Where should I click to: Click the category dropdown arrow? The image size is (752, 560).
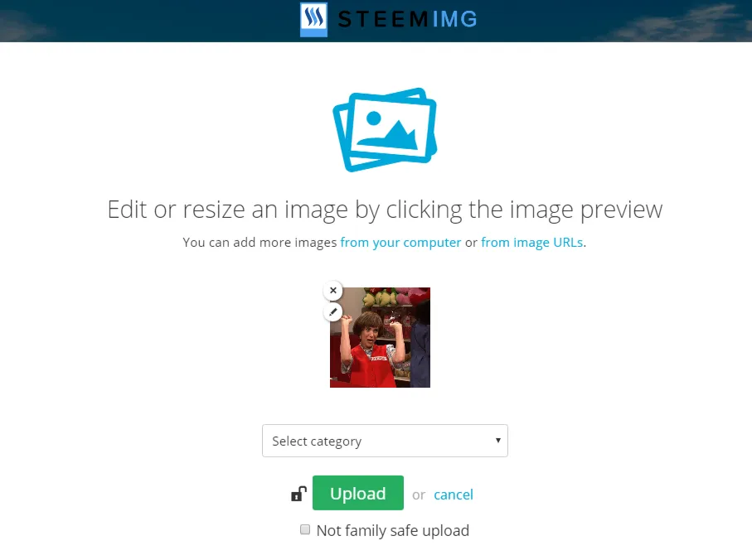tap(498, 440)
